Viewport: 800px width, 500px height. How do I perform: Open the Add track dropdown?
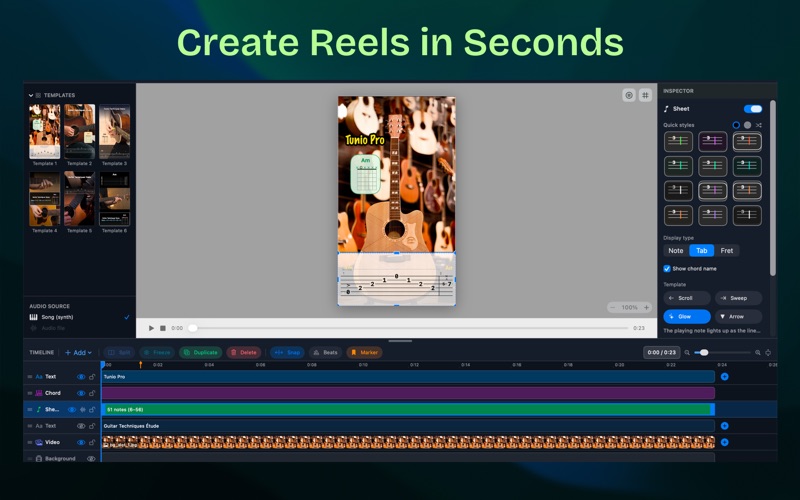[79, 353]
